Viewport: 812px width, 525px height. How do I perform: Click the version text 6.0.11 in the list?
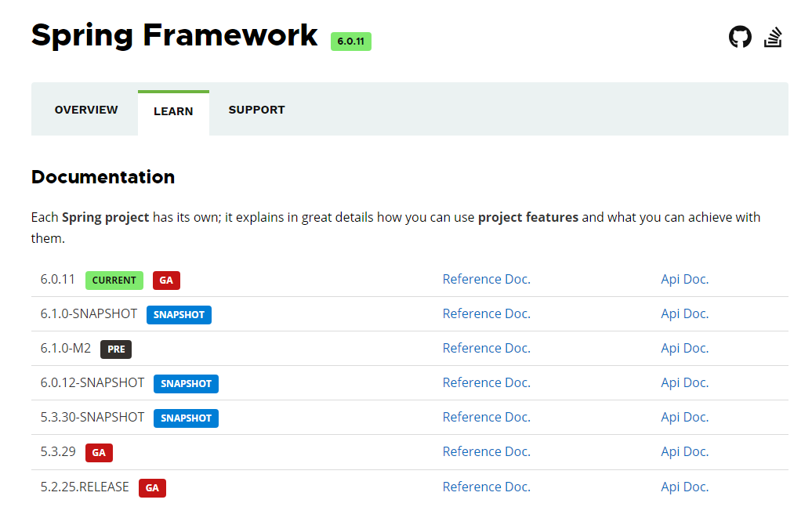click(x=57, y=280)
